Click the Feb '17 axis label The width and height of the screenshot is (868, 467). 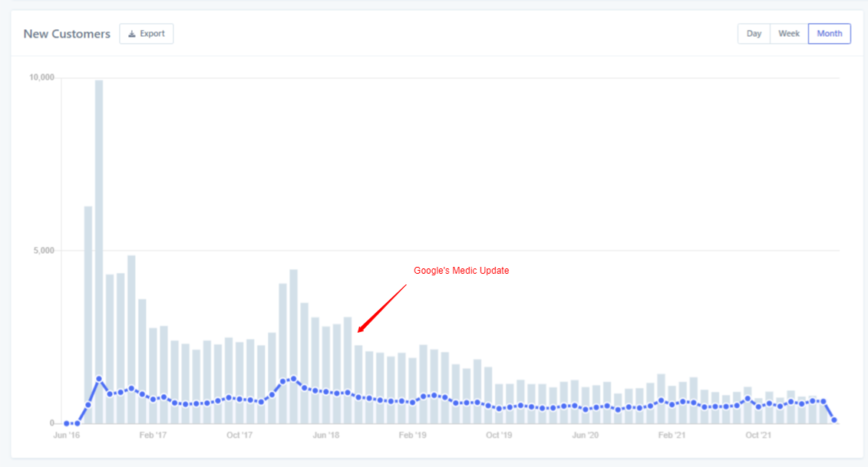tap(153, 436)
